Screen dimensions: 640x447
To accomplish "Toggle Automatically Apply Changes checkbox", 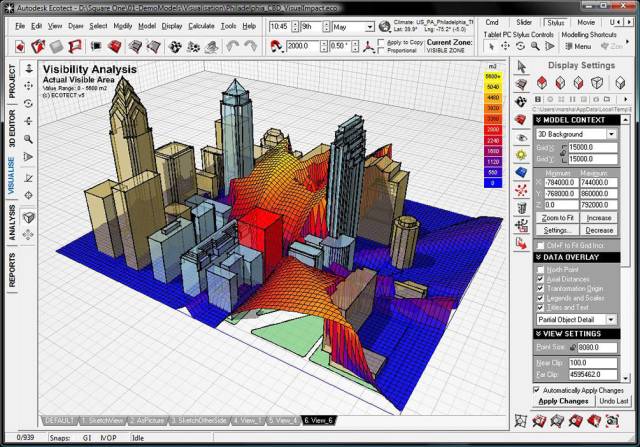I will click(537, 390).
